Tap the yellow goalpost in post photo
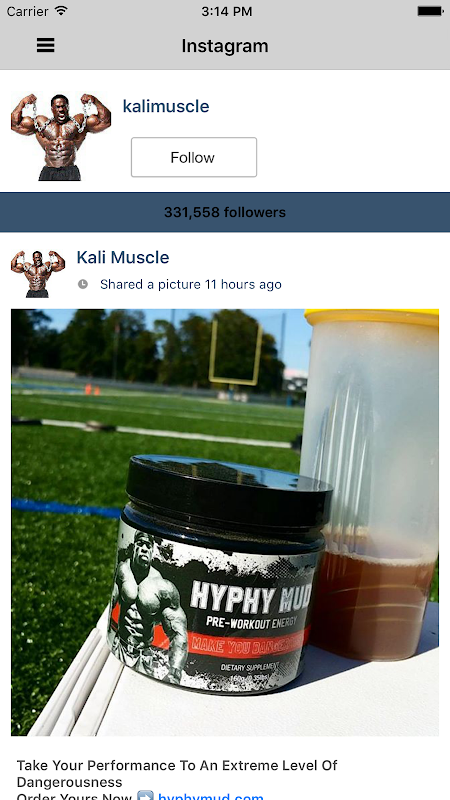This screenshot has height=800, width=450. point(236,352)
